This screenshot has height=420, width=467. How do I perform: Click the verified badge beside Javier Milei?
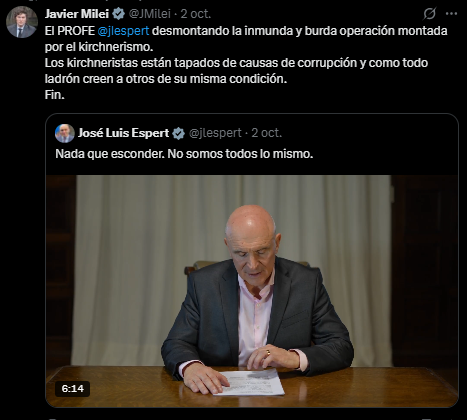(118, 14)
